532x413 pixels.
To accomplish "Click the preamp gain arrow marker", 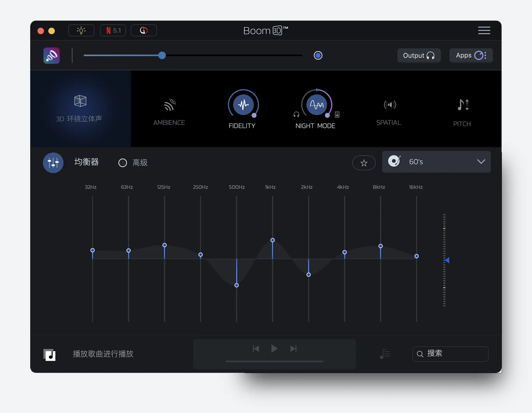I will (447, 260).
